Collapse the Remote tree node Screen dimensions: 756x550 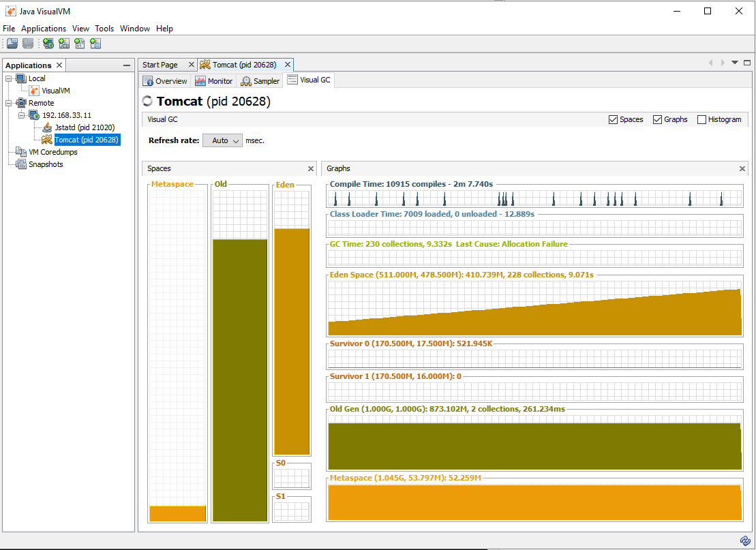point(9,103)
